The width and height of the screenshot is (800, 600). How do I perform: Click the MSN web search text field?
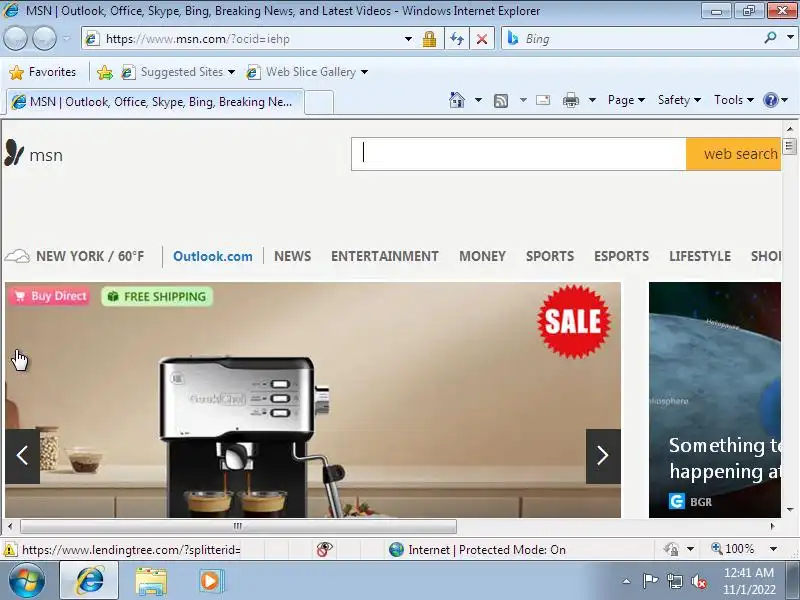[518, 154]
